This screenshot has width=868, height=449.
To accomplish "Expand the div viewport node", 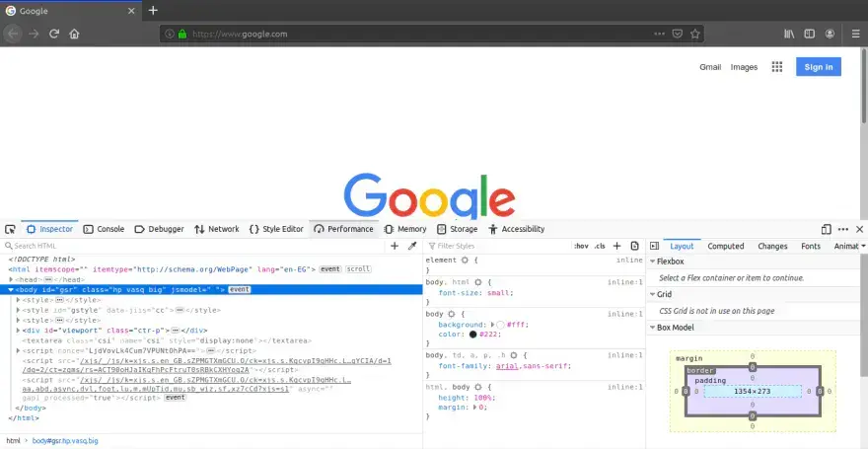I will coord(19,330).
